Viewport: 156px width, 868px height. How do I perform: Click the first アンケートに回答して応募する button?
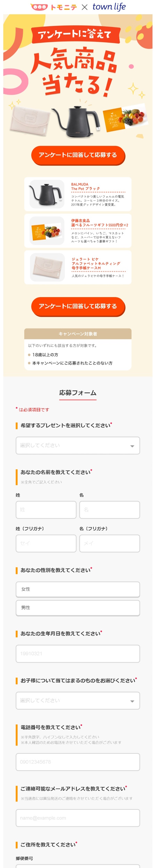pos(78,155)
